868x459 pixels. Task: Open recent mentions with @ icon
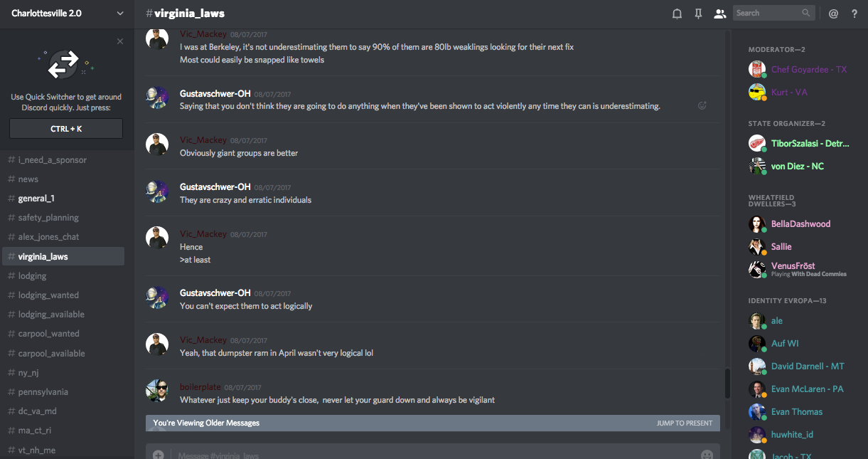tap(834, 14)
